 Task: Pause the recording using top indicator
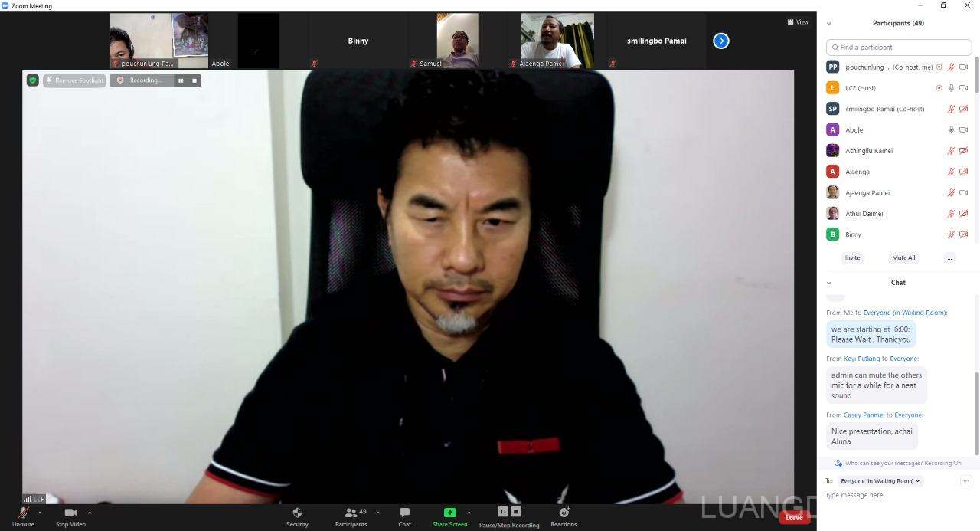181,80
